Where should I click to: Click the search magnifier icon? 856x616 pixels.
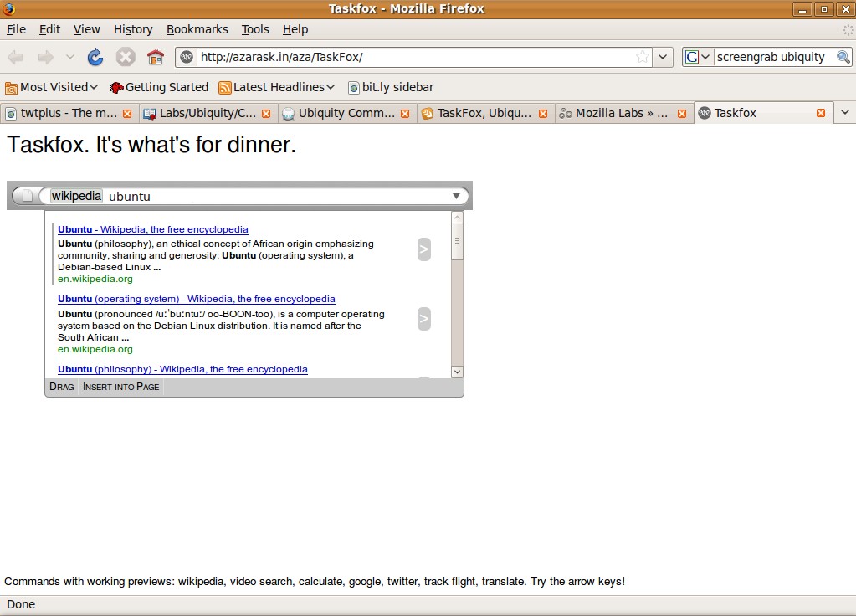843,57
